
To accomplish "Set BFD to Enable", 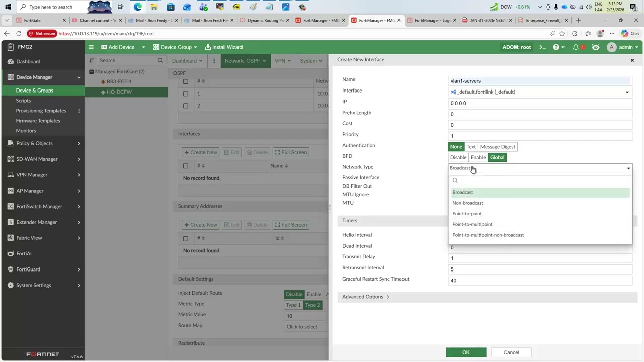I will tap(478, 158).
